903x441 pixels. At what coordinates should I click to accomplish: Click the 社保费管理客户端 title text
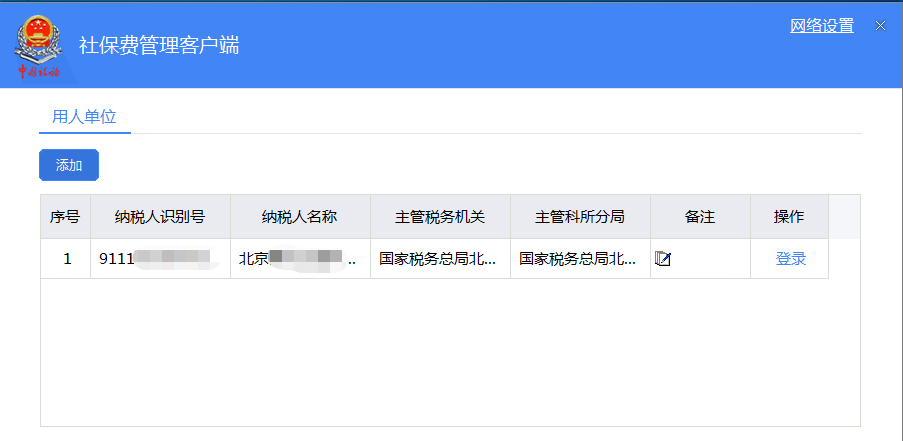tap(159, 45)
